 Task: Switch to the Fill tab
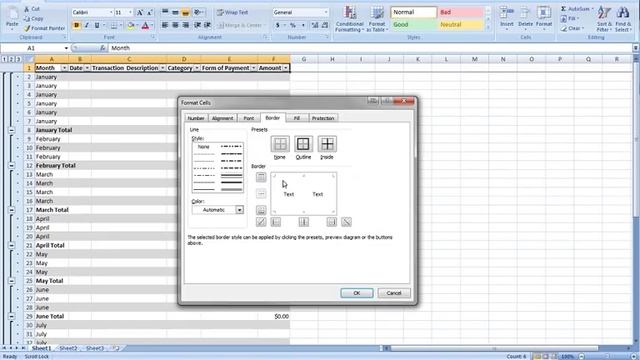click(297, 118)
